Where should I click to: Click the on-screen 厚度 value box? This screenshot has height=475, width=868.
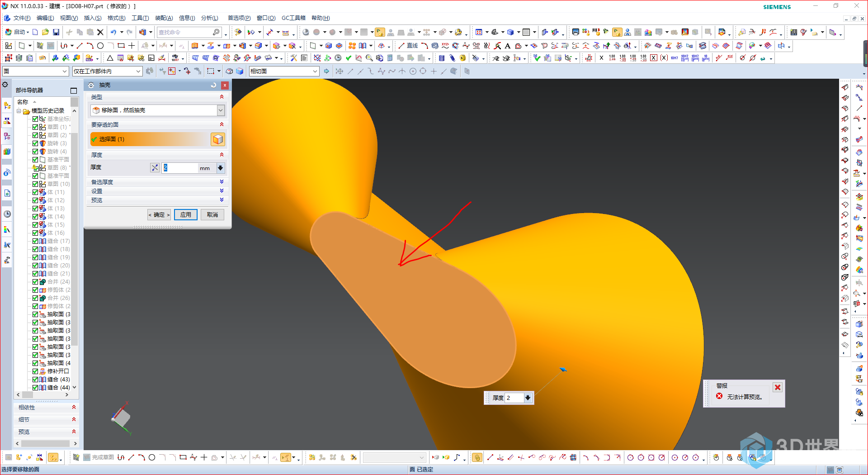point(514,398)
